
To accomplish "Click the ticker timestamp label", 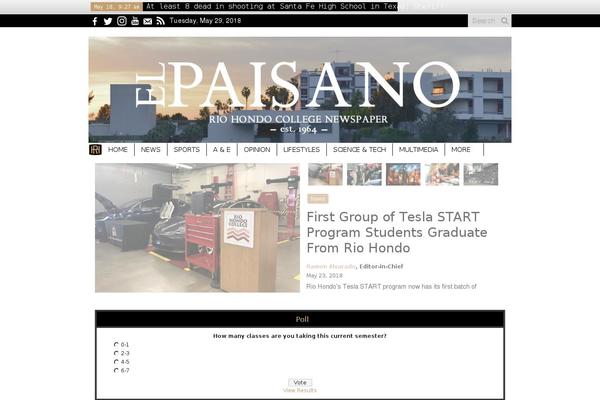I will pyautogui.click(x=117, y=7).
